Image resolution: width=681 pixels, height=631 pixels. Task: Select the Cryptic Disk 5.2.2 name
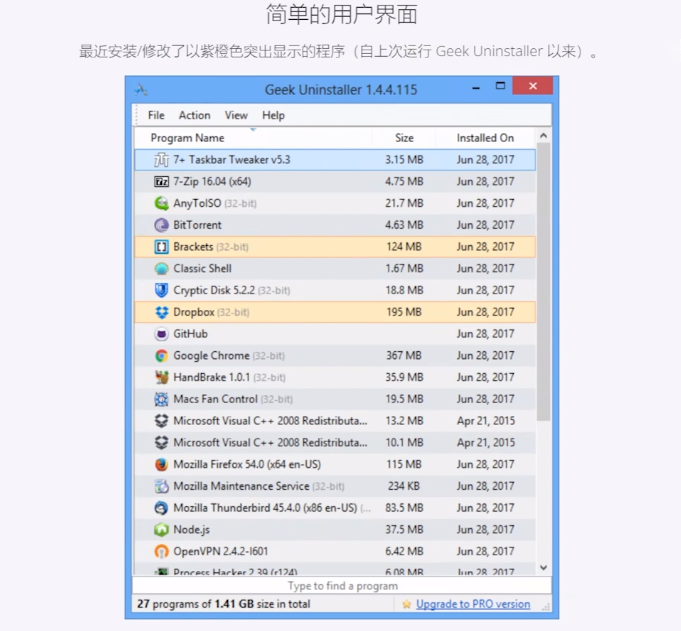[x=214, y=290]
